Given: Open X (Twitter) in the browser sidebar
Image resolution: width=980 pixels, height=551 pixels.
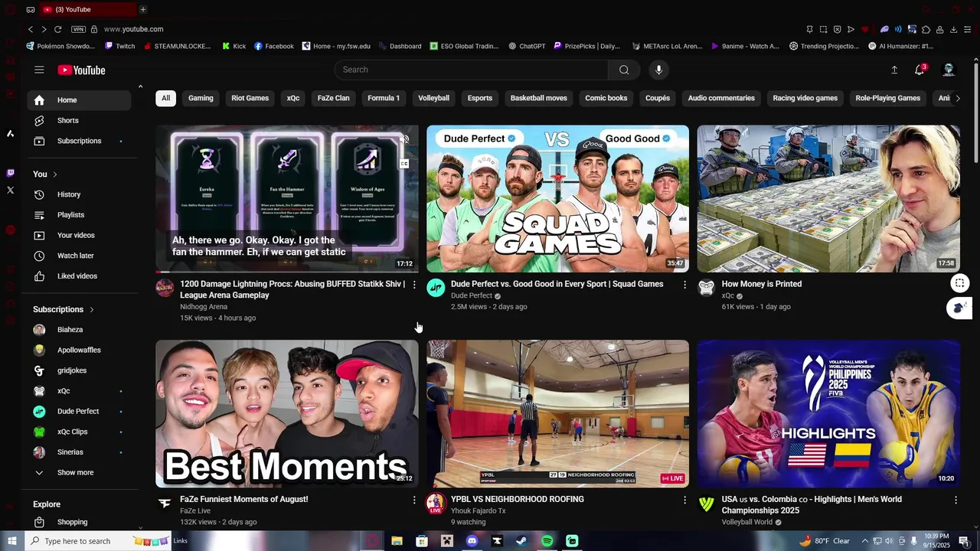Looking at the screenshot, I should 10,190.
